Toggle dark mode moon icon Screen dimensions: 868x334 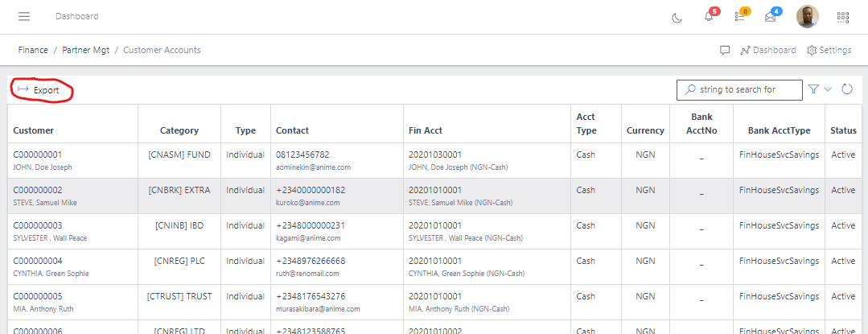click(x=677, y=18)
